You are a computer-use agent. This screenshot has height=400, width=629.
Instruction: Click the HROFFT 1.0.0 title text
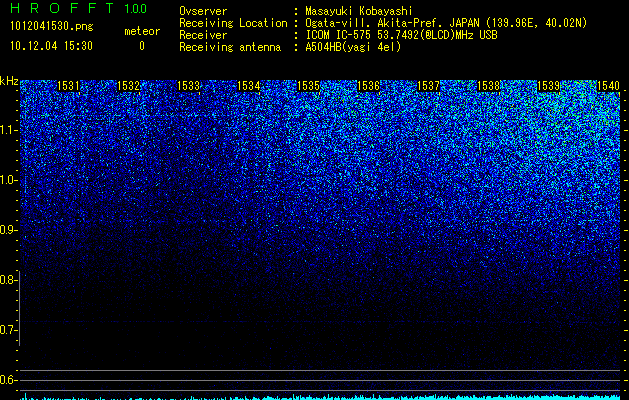coord(79,8)
